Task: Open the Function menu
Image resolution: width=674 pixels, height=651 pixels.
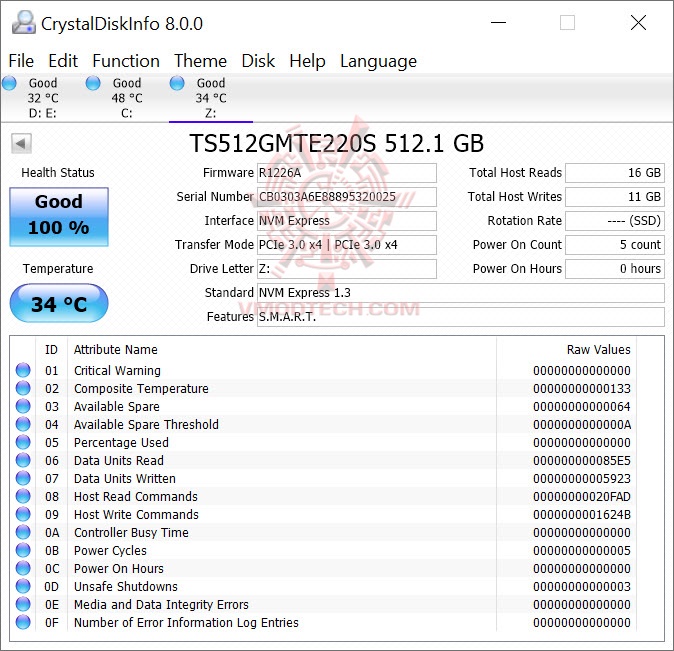Action: pos(126,61)
